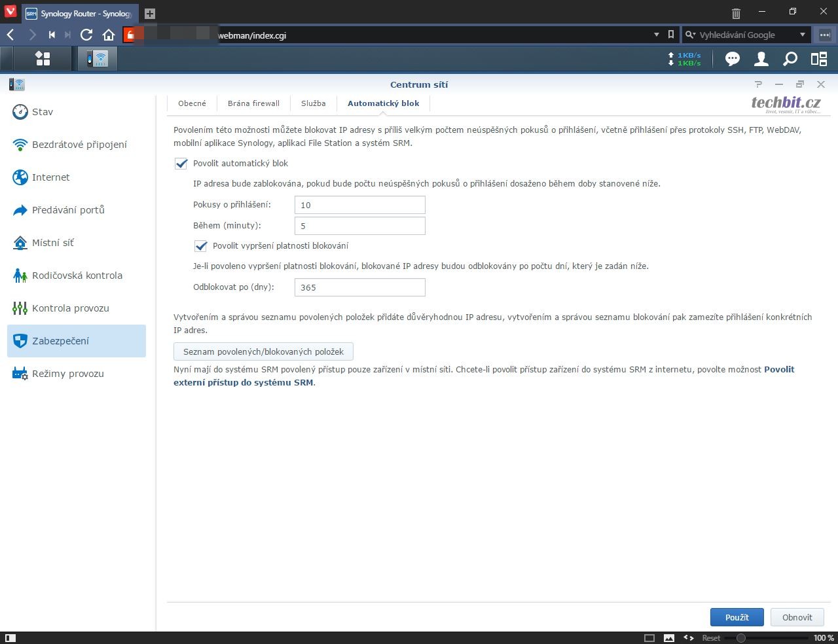Click the browser home icon
The width and height of the screenshot is (838, 644).
[109, 35]
